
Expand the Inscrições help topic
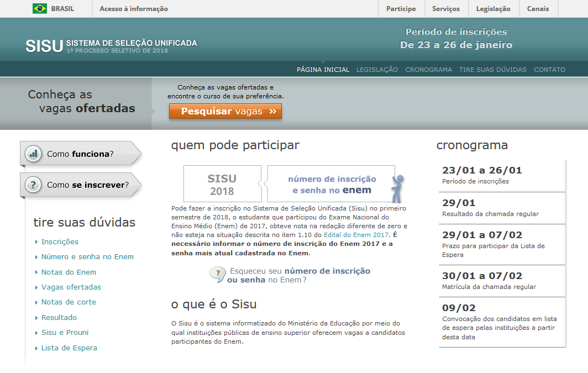[x=60, y=242]
